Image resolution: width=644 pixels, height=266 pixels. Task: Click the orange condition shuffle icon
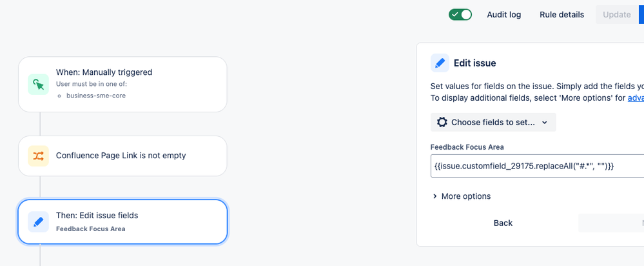tap(38, 156)
